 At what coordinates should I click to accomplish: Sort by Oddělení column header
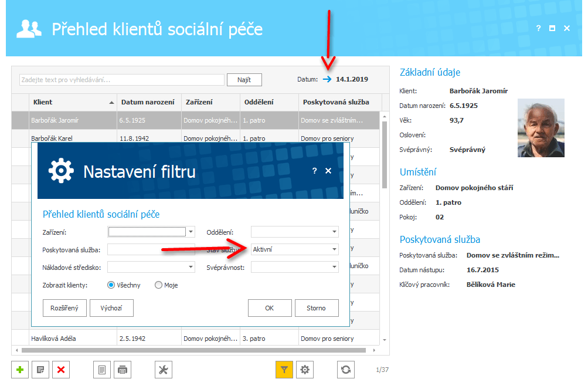coord(269,102)
